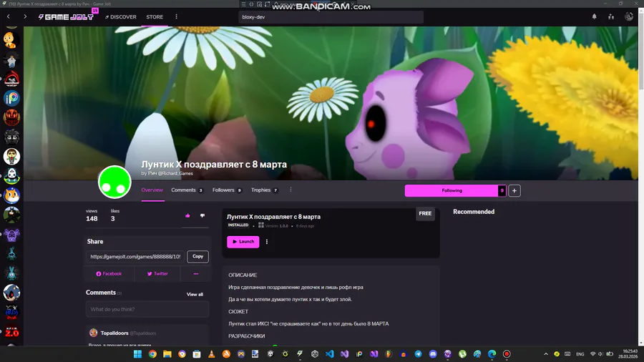Open the green-shirt boy community icon
The image size is (644, 362).
tap(11, 157)
